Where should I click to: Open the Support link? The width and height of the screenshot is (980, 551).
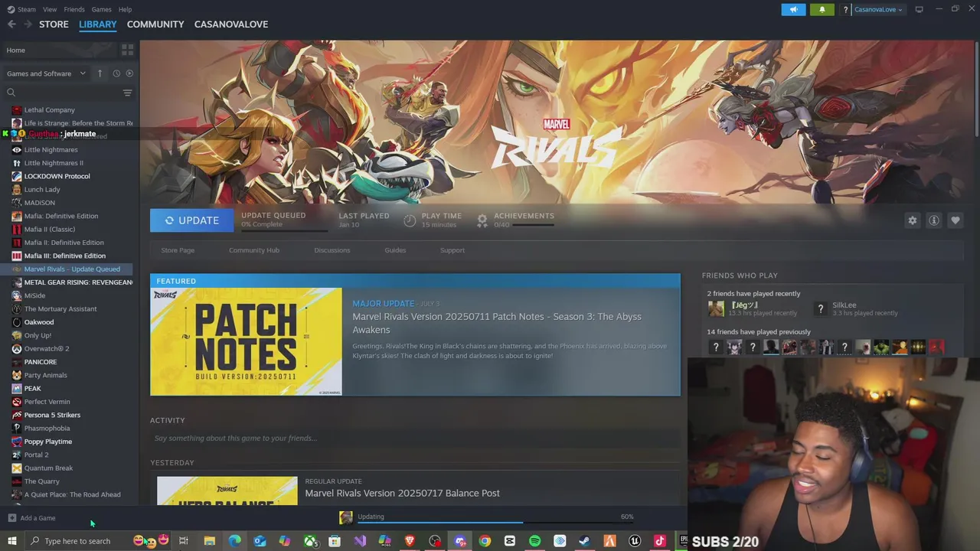click(452, 250)
